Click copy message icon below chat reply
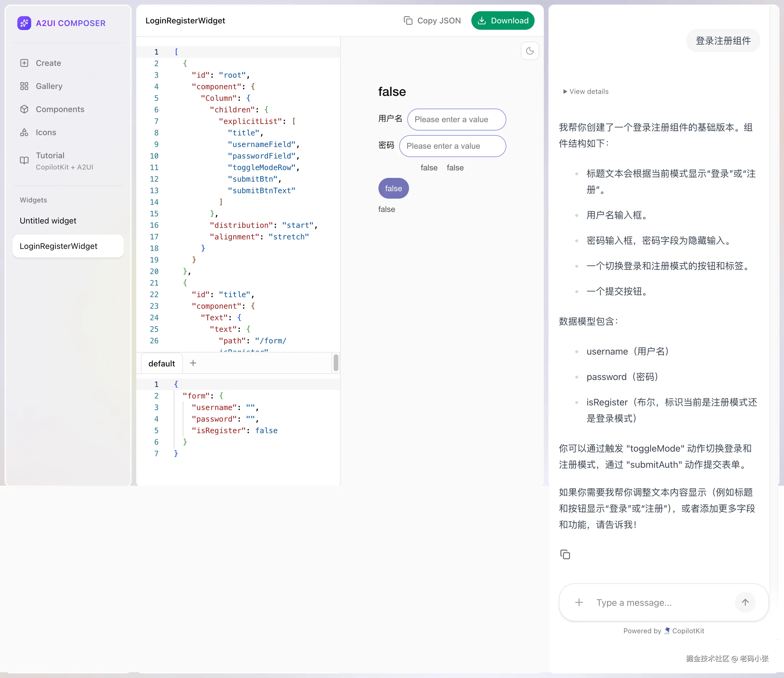The width and height of the screenshot is (784, 678). (565, 555)
